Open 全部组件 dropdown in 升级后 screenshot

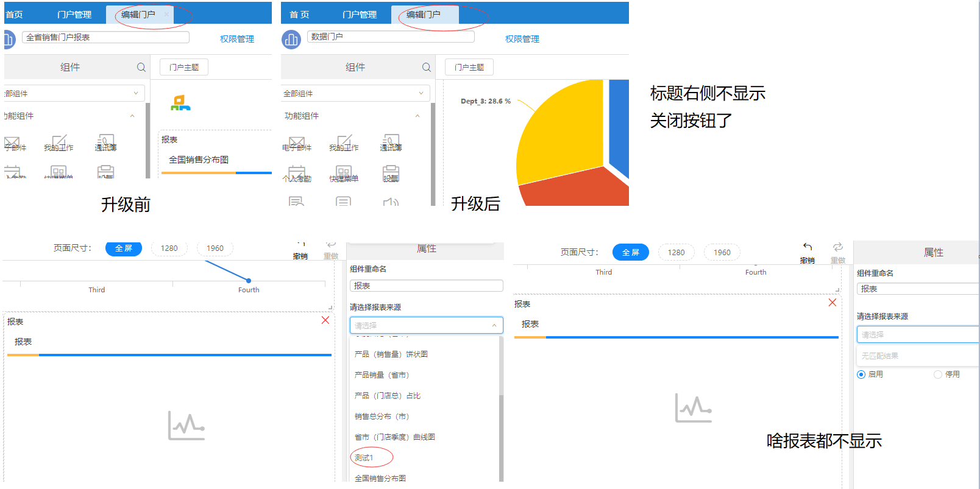click(x=355, y=93)
